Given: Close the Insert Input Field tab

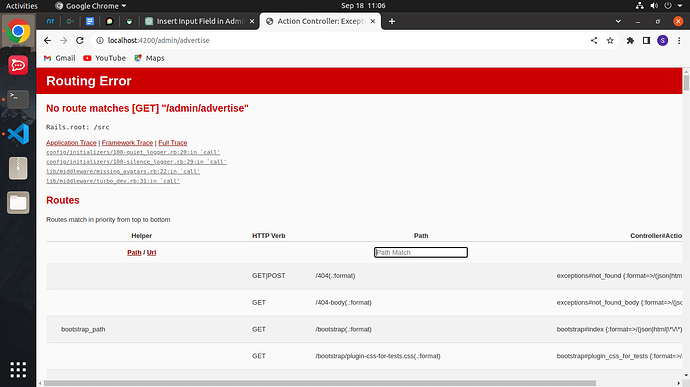Looking at the screenshot, I should [x=252, y=21].
